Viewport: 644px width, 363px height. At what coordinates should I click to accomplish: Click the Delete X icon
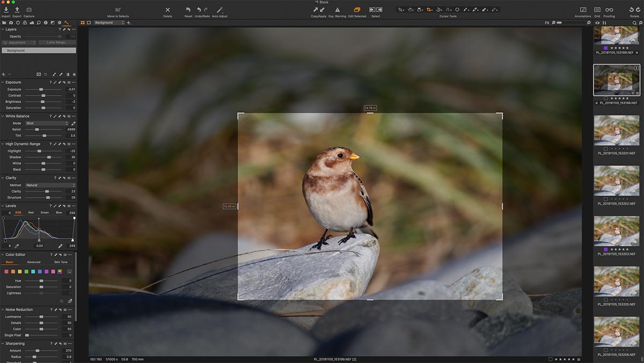pyautogui.click(x=167, y=10)
